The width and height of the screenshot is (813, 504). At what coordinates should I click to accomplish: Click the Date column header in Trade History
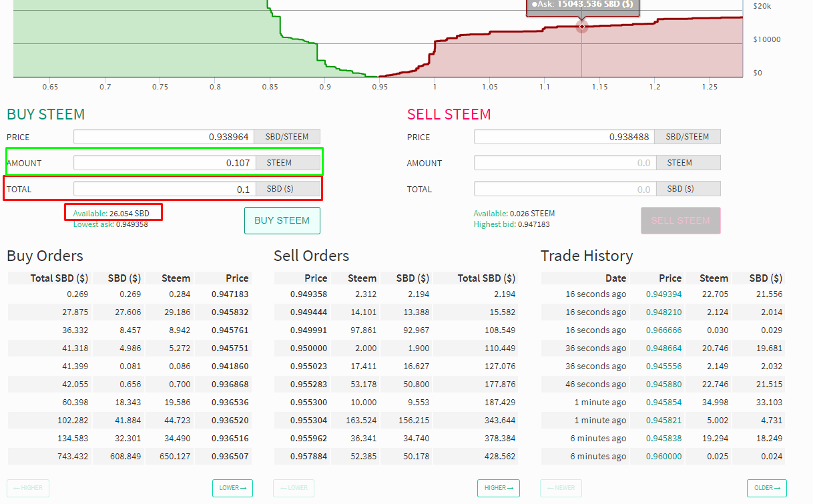(x=615, y=278)
